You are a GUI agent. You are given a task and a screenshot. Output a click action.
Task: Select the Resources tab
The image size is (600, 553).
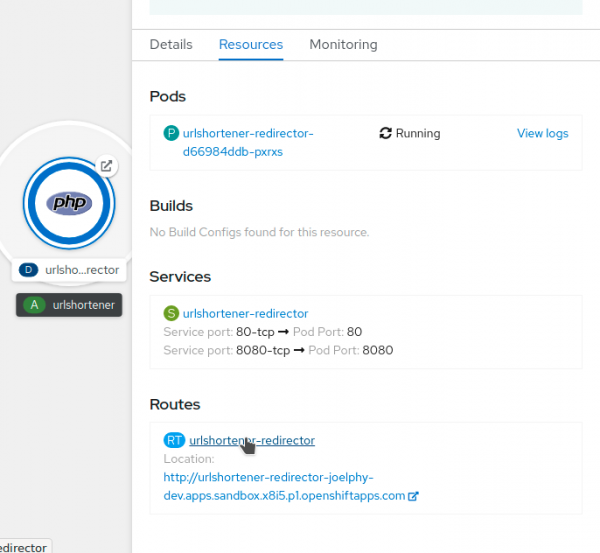click(251, 44)
